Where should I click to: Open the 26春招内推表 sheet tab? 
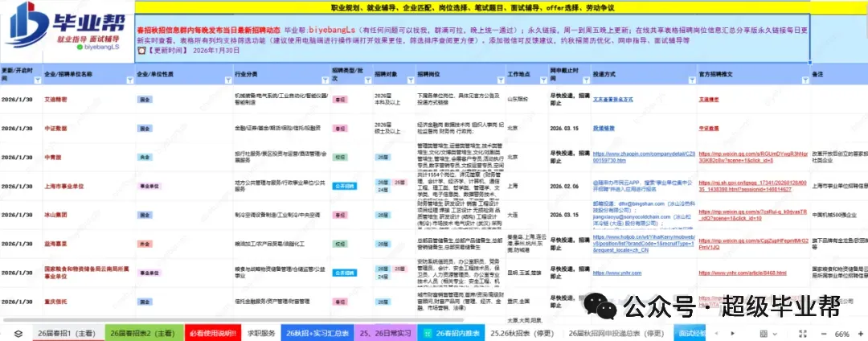click(450, 333)
